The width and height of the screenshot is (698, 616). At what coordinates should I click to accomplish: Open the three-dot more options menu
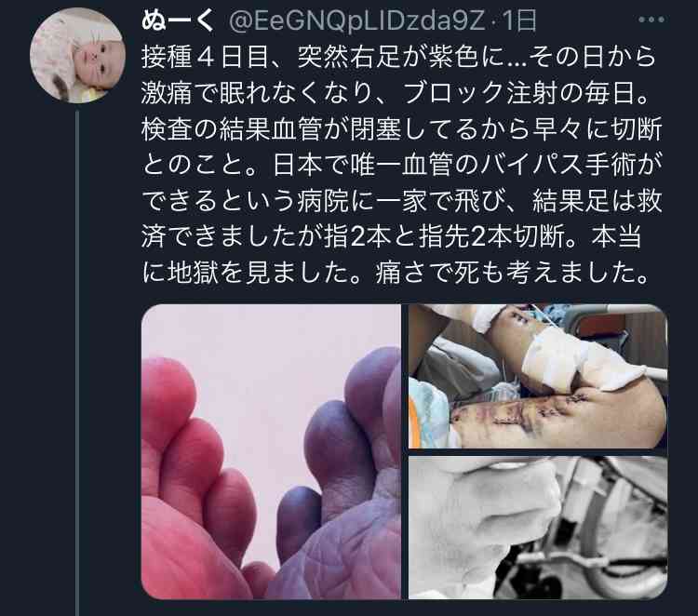pos(651,20)
